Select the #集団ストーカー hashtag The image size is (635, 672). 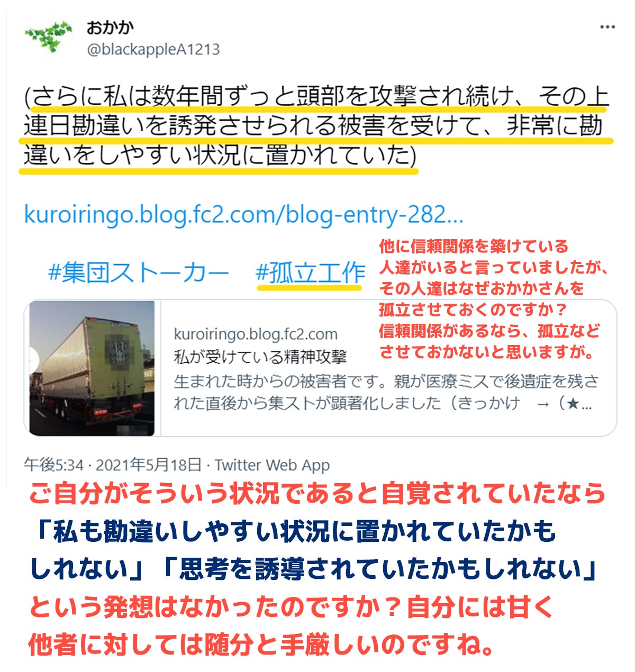[138, 273]
